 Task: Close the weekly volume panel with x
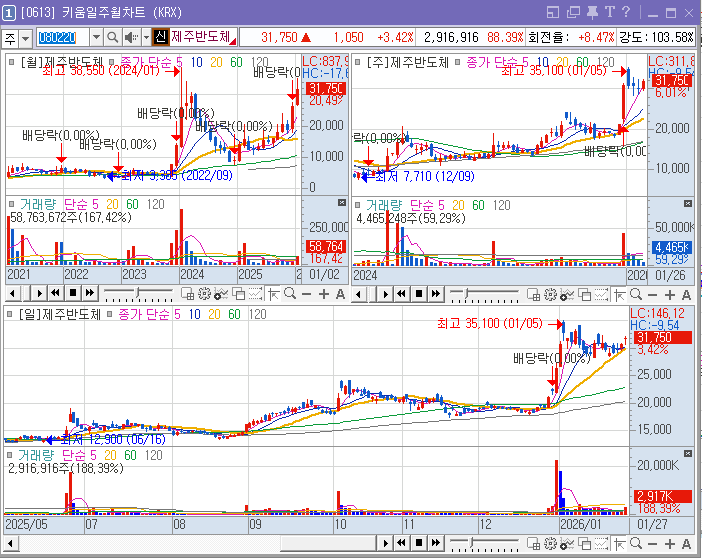(x=688, y=204)
